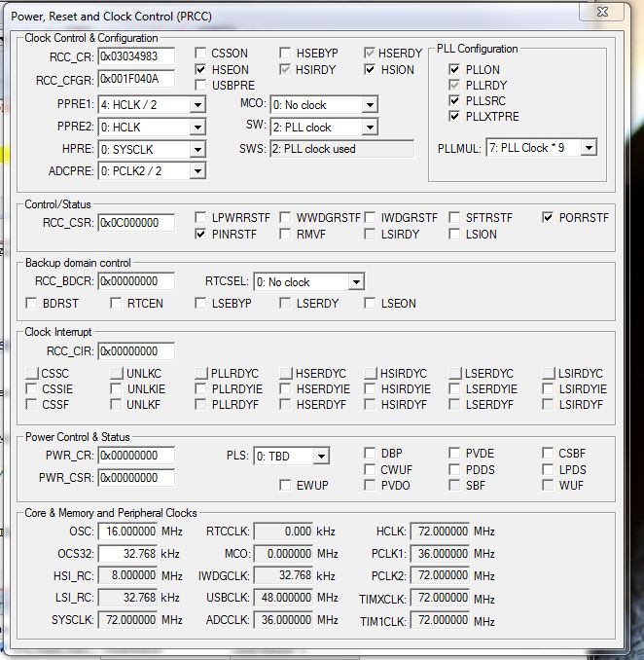Click the OCS32 frequency field
644x660 pixels.
click(x=127, y=554)
